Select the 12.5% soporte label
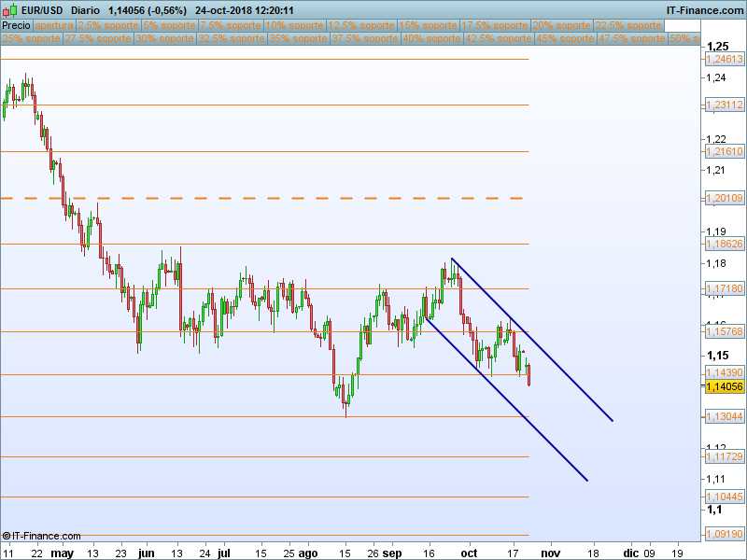 (x=361, y=26)
